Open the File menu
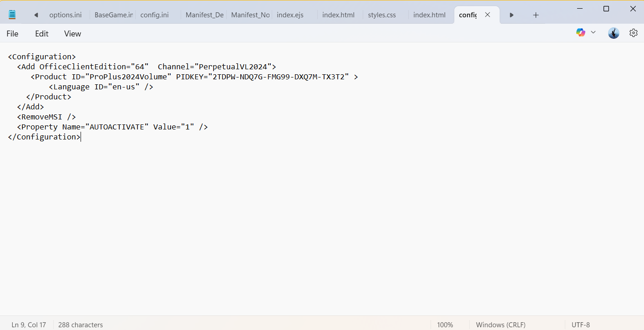The height and width of the screenshot is (330, 644). pos(12,34)
